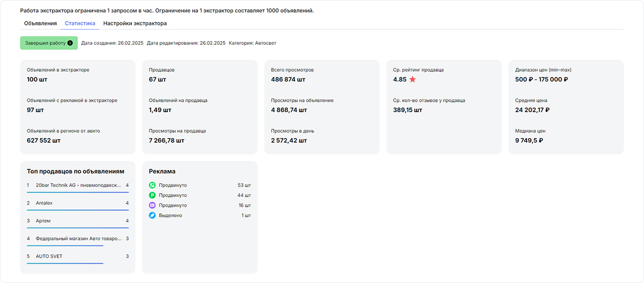Click the green arrow promotion icon
This screenshot has height=283, width=644.
coord(152,185)
